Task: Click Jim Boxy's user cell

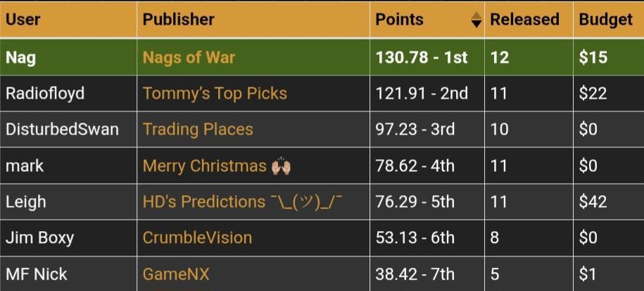Action: pos(39,237)
